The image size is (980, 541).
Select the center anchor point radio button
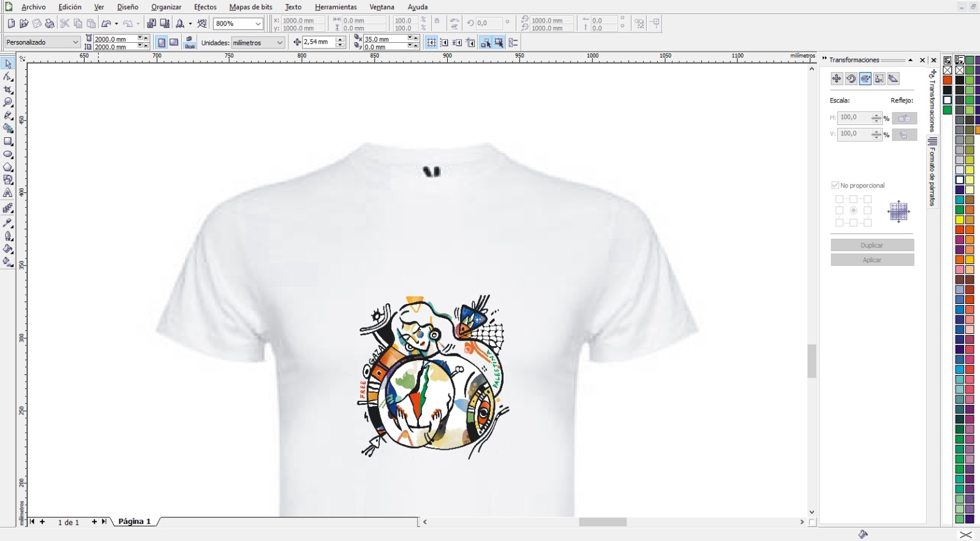tap(853, 211)
